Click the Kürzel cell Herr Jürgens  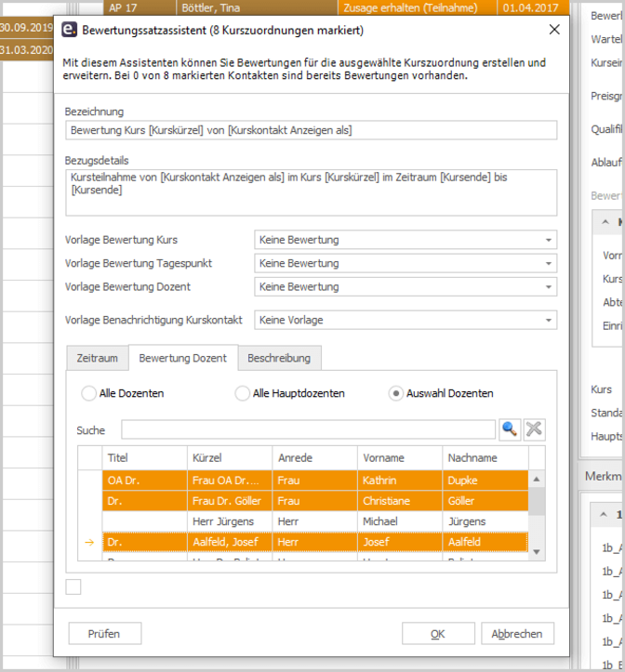click(230, 521)
